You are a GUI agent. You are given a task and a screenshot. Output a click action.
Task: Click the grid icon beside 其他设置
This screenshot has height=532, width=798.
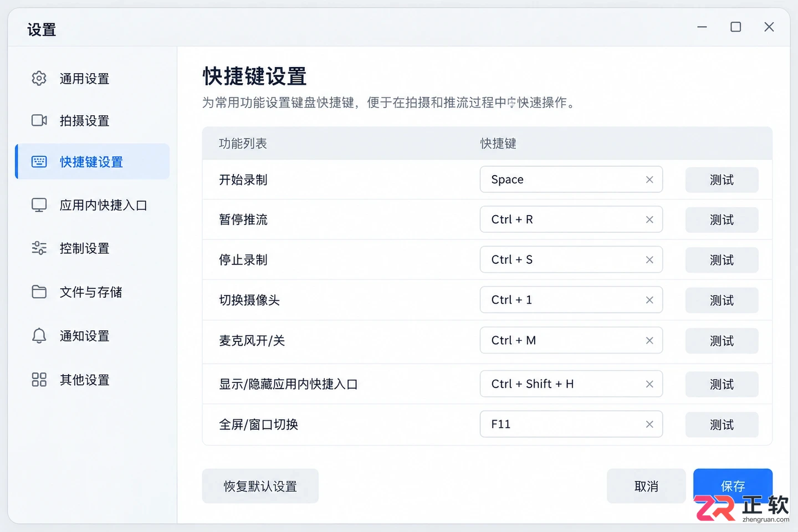pos(39,380)
